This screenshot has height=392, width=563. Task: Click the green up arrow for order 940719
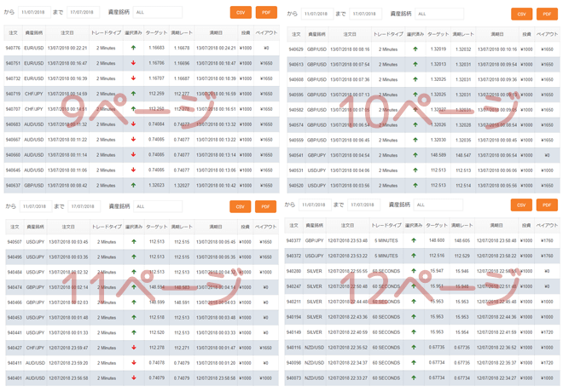click(x=133, y=93)
